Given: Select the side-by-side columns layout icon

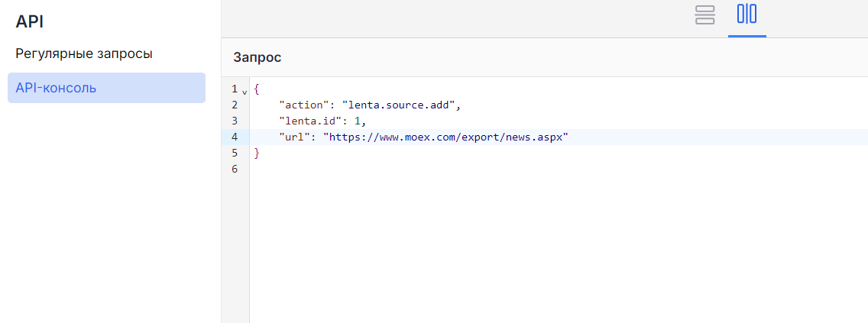Looking at the screenshot, I should [x=747, y=14].
